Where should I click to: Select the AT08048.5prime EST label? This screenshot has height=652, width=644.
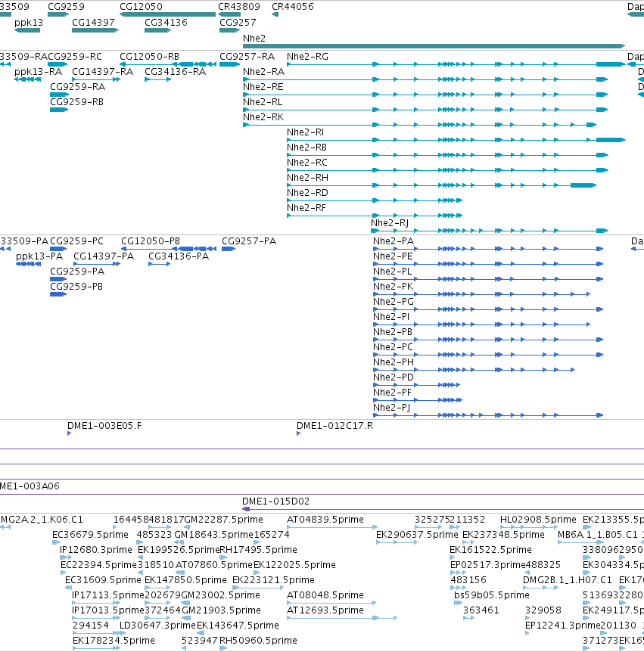click(325, 595)
